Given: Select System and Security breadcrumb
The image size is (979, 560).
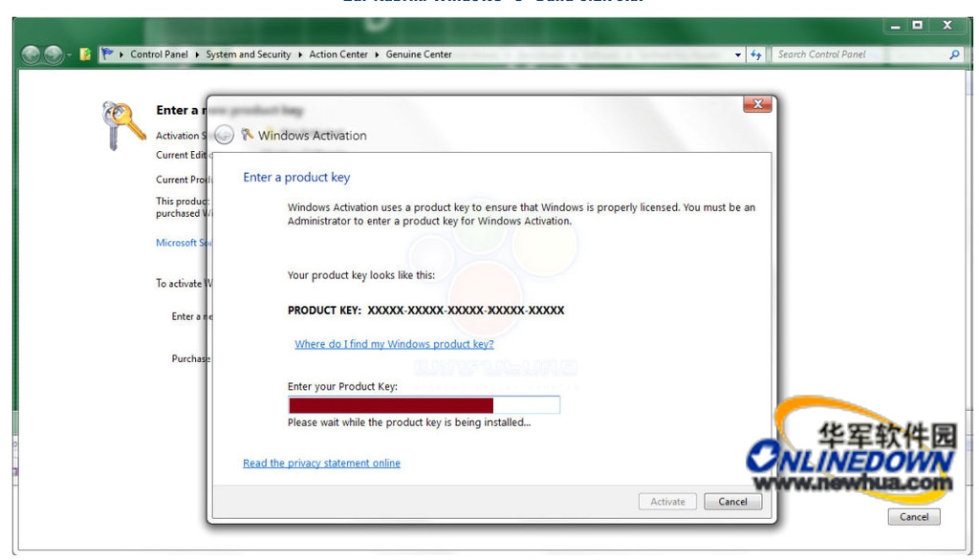Looking at the screenshot, I should point(249,54).
